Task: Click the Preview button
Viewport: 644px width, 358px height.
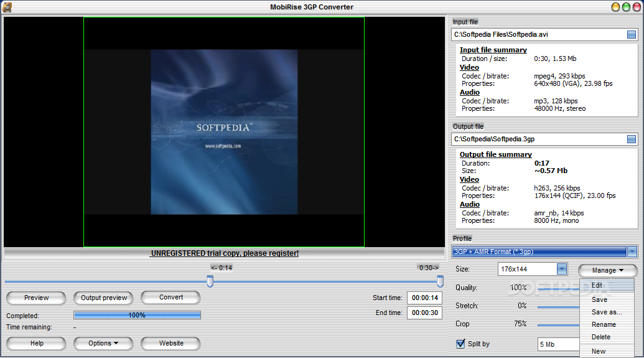Action: pos(36,298)
